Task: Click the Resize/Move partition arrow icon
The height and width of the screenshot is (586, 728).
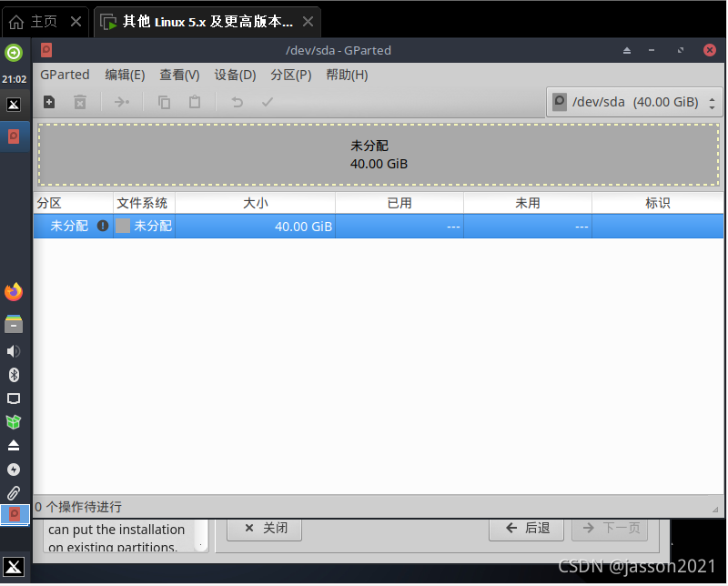Action: [122, 102]
